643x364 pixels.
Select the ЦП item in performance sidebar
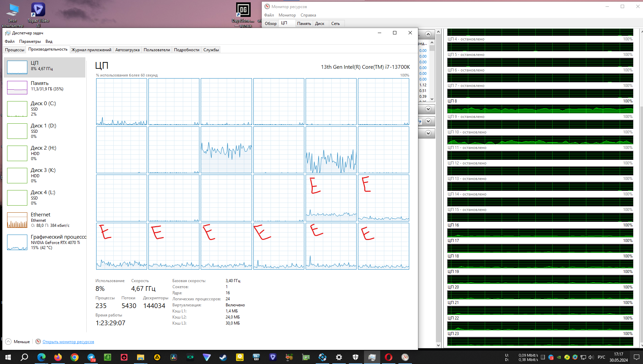[45, 67]
